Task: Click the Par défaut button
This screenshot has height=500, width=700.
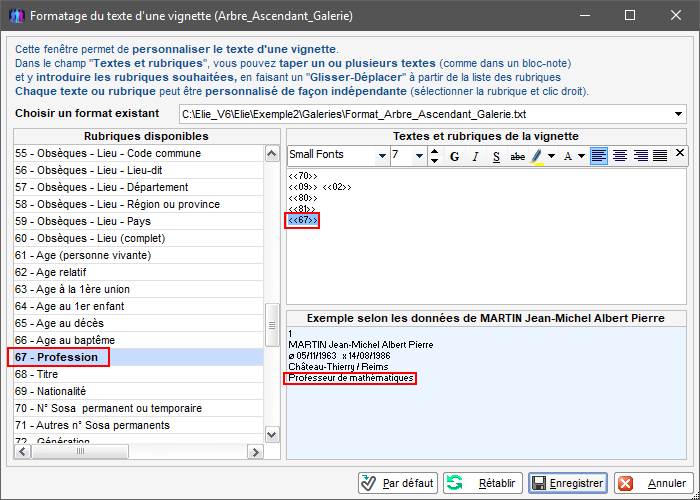Action: [x=398, y=483]
